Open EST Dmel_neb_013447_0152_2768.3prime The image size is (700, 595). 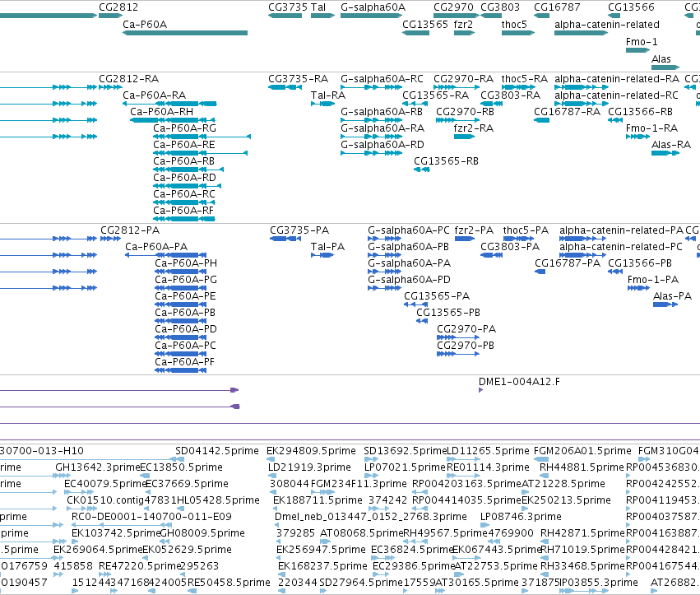point(370,517)
